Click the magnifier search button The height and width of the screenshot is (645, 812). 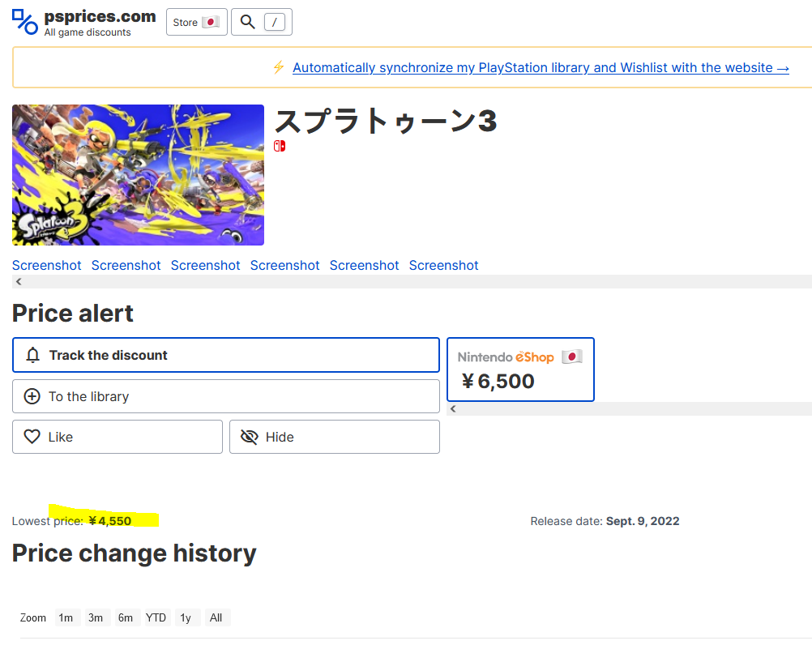[x=247, y=22]
